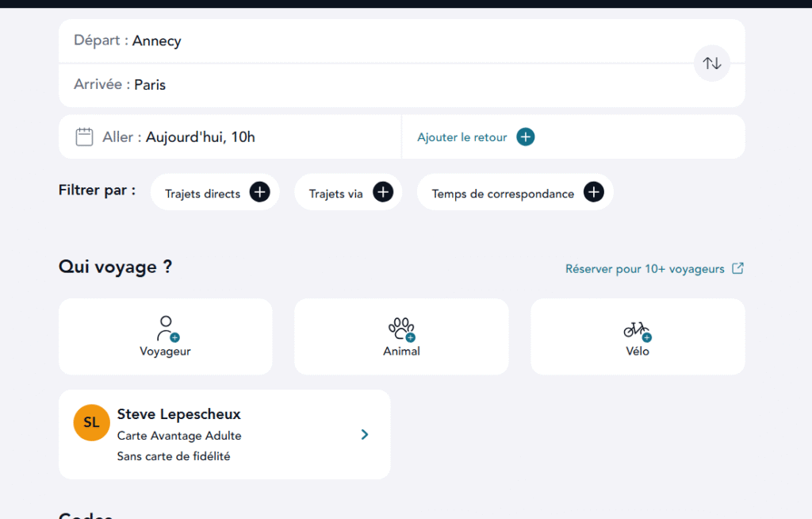Screen dimensions: 812x519
Task: Click the SL avatar circle
Action: (91, 422)
